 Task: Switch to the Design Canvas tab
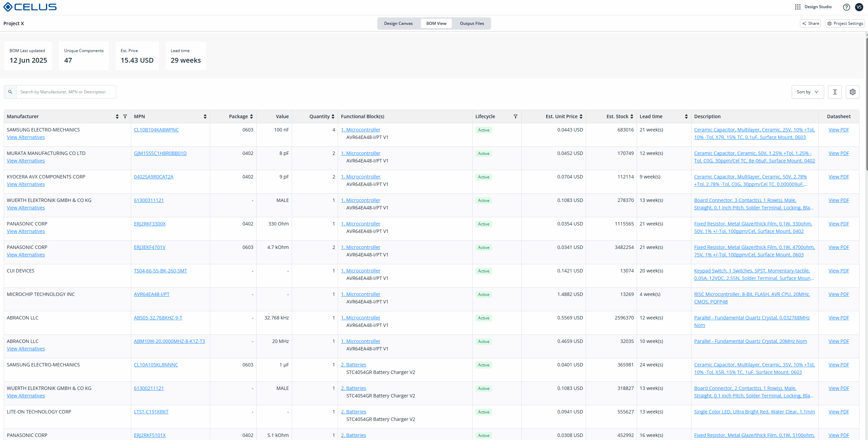[398, 23]
